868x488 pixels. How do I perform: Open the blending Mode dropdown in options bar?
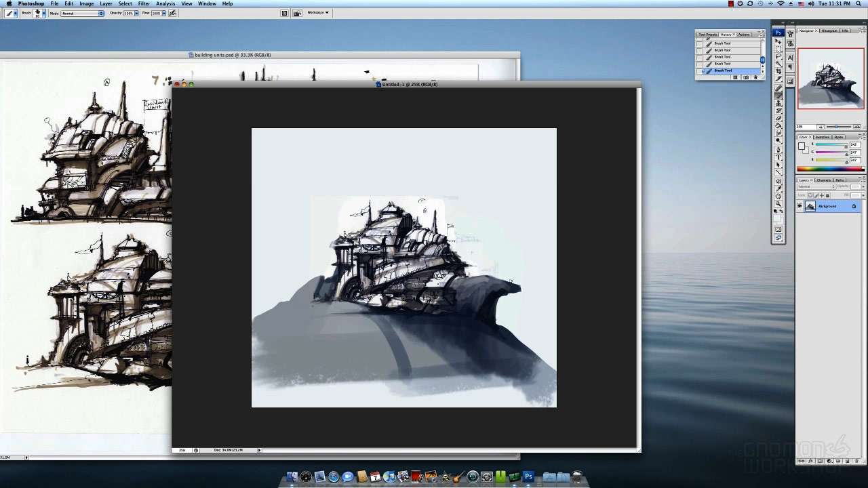pyautogui.click(x=82, y=14)
